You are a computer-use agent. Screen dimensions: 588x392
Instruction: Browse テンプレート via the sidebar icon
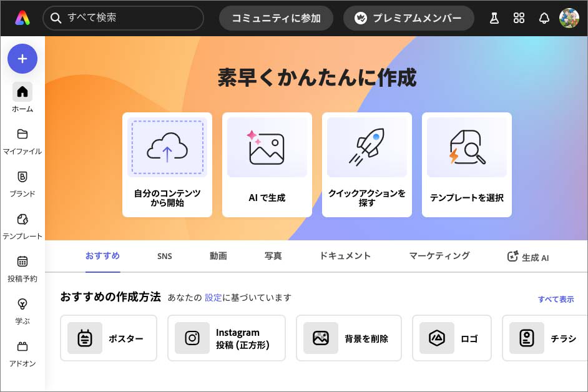pyautogui.click(x=22, y=219)
